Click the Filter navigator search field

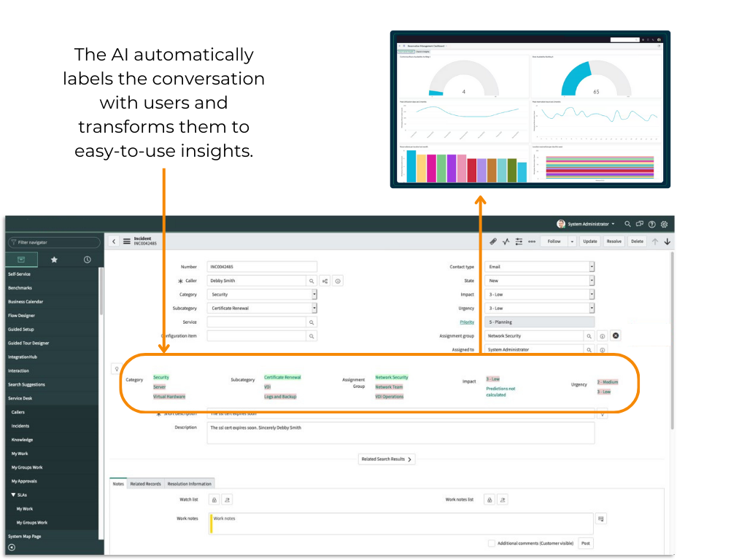(x=54, y=242)
